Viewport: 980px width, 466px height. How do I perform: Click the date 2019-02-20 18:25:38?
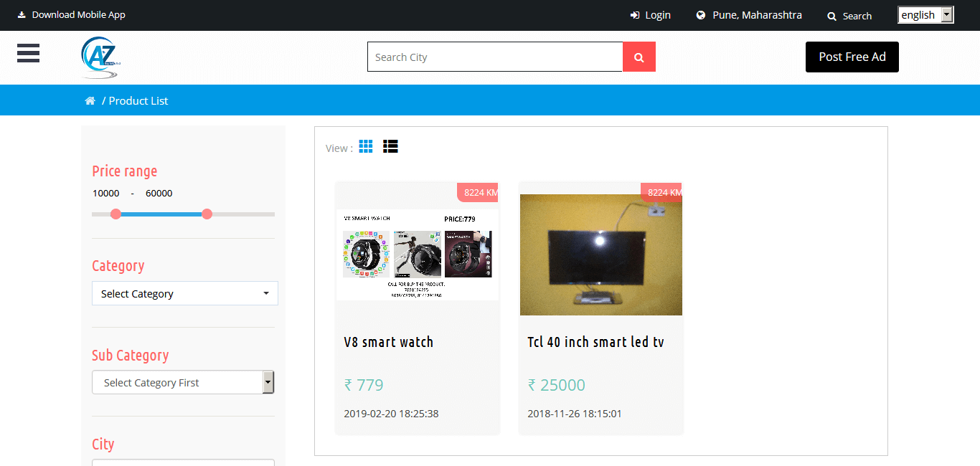pyautogui.click(x=391, y=414)
